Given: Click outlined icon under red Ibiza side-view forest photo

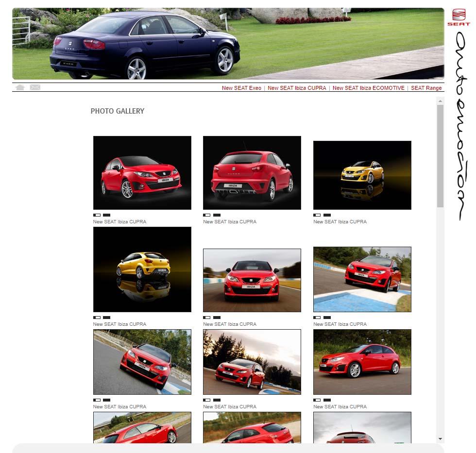Looking at the screenshot, I should coord(317,400).
